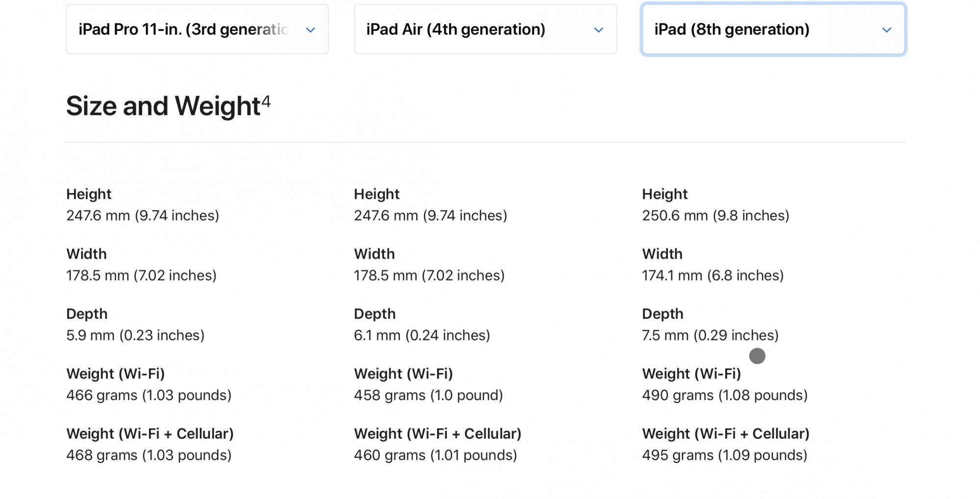Click the footnote 4 superscript beside Size and Weight

pos(266,101)
